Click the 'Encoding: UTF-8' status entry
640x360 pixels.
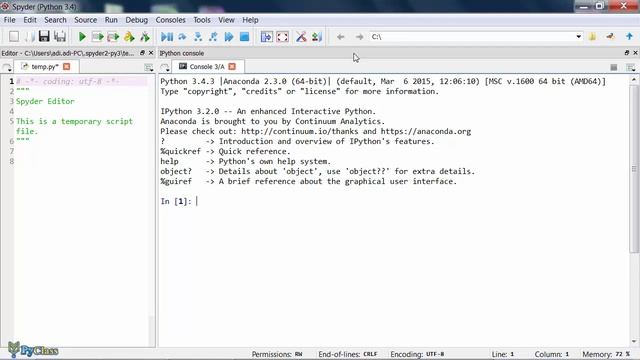coord(417,354)
